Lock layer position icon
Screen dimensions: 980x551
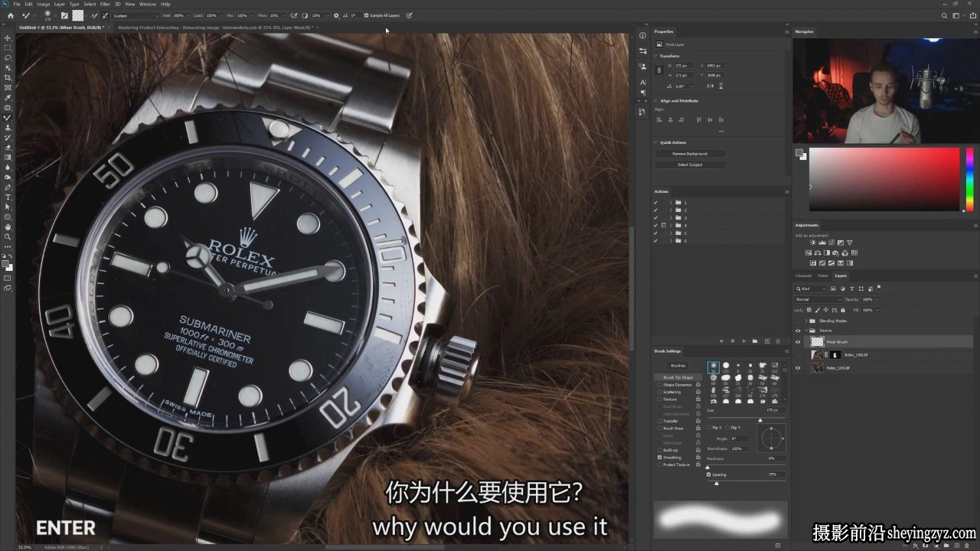825,310
